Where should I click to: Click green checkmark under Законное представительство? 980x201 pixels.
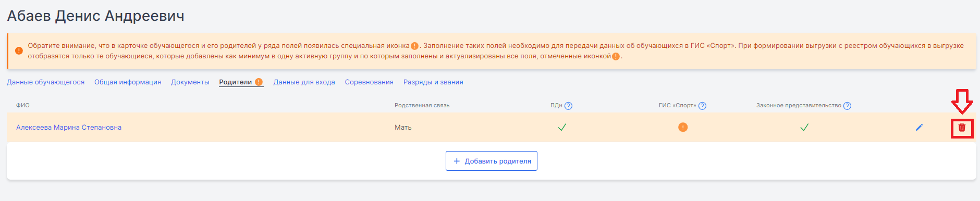(804, 127)
